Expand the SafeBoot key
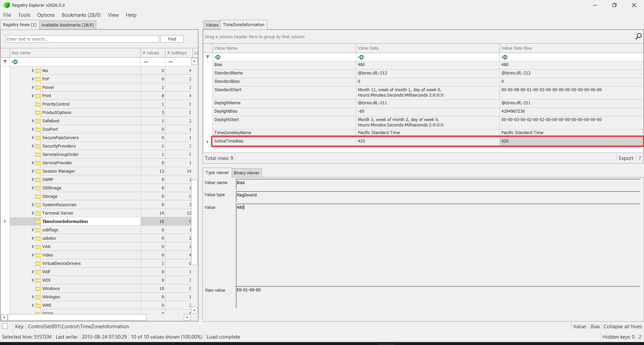 (x=33, y=121)
